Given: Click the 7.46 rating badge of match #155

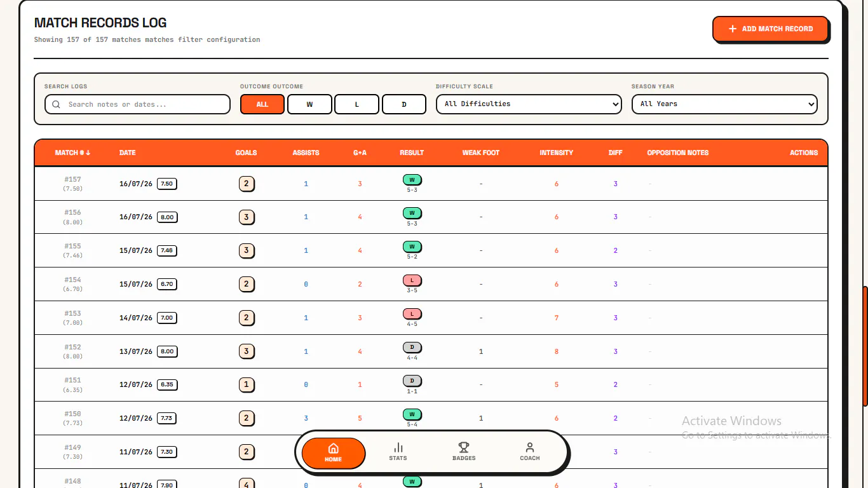Looking at the screenshot, I should coord(166,250).
